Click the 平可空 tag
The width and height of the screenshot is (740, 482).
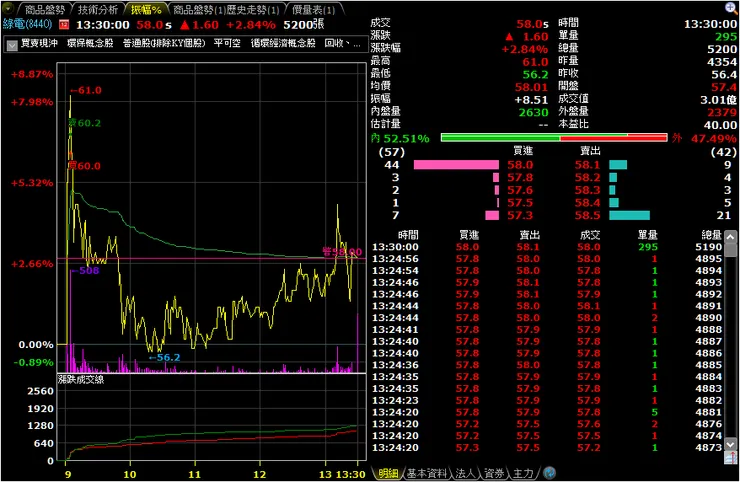227,43
